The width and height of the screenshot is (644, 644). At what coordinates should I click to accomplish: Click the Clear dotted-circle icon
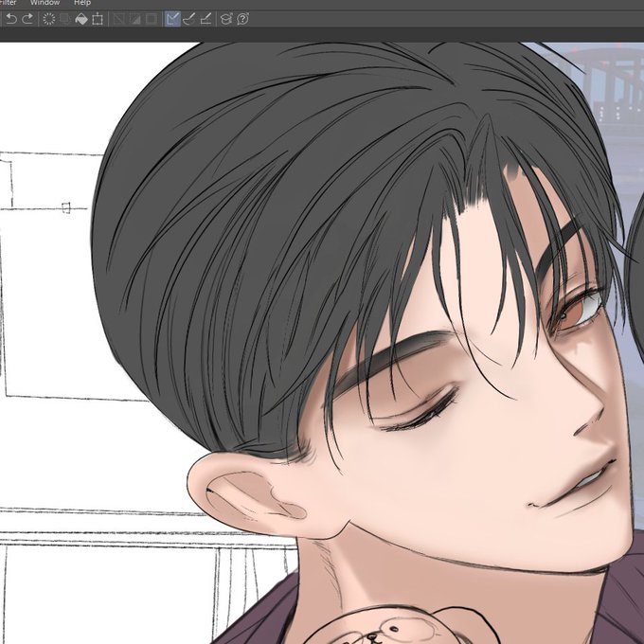tap(49, 19)
